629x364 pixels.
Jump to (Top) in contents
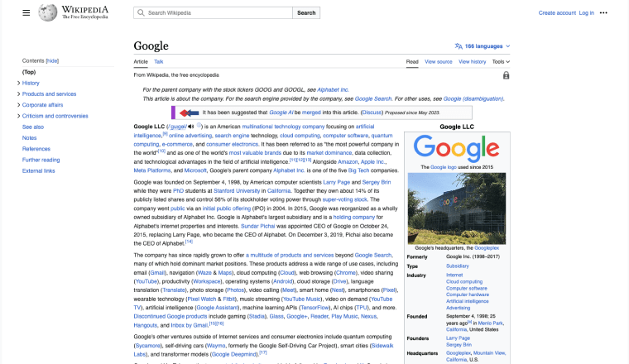(x=29, y=72)
